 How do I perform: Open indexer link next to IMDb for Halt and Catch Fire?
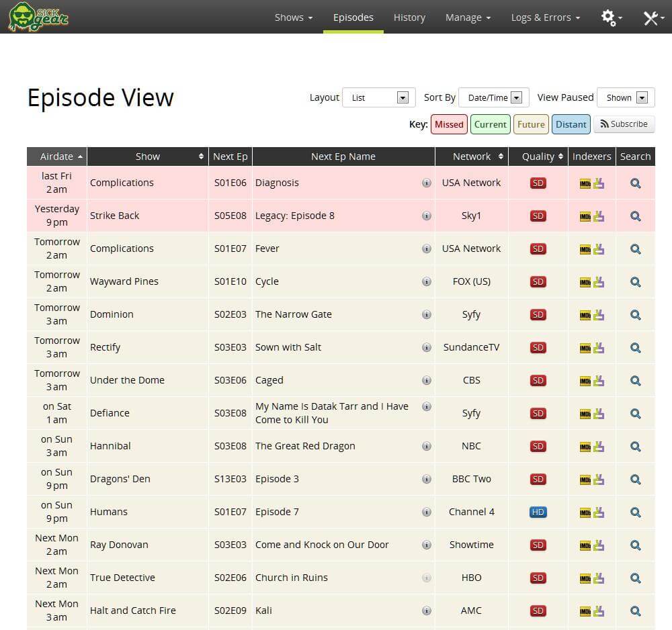click(599, 611)
